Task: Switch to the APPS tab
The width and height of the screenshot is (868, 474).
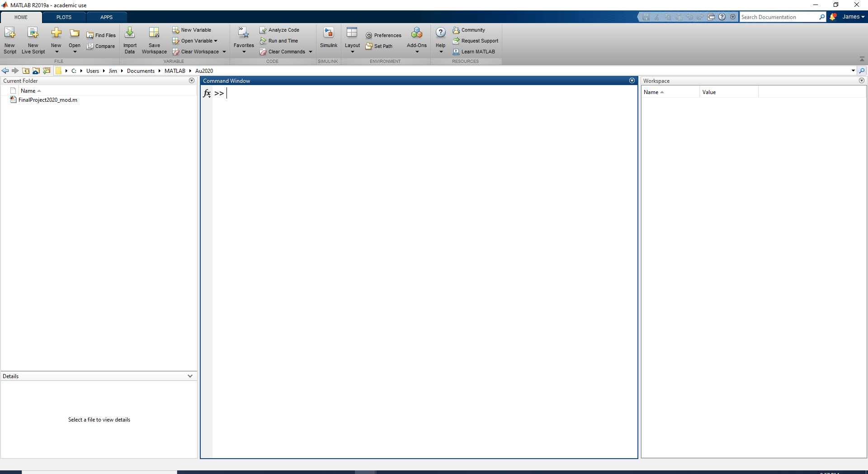Action: (x=106, y=17)
